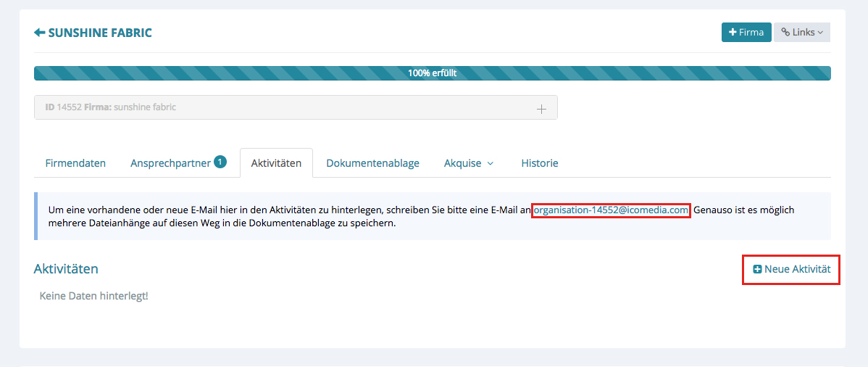
Task: Create a Neue Aktivität entry
Action: (x=797, y=269)
